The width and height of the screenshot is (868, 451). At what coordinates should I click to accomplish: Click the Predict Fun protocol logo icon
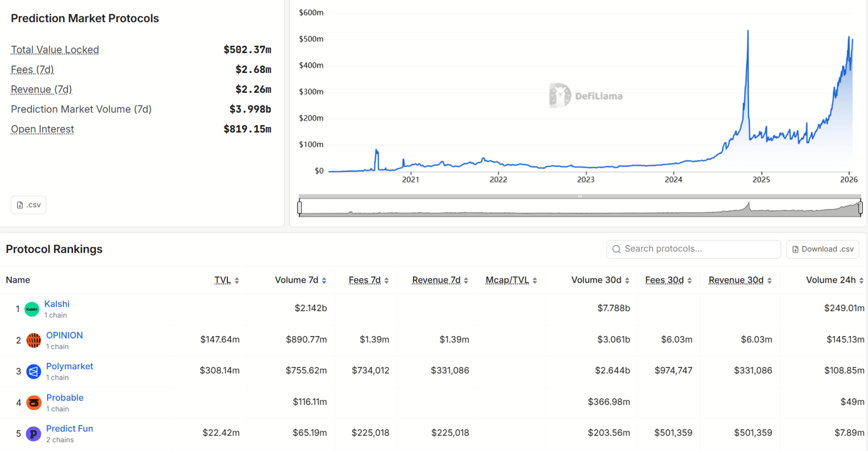click(x=34, y=433)
